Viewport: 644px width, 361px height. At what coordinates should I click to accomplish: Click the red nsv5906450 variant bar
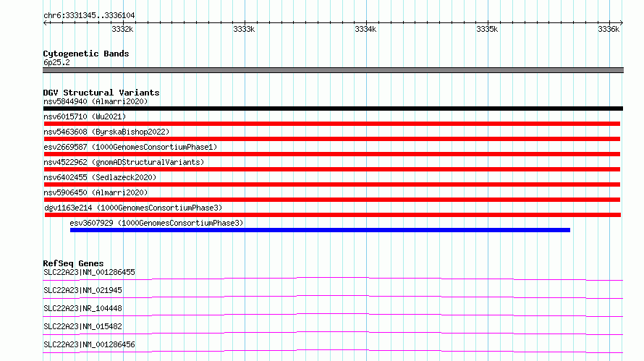point(332,200)
